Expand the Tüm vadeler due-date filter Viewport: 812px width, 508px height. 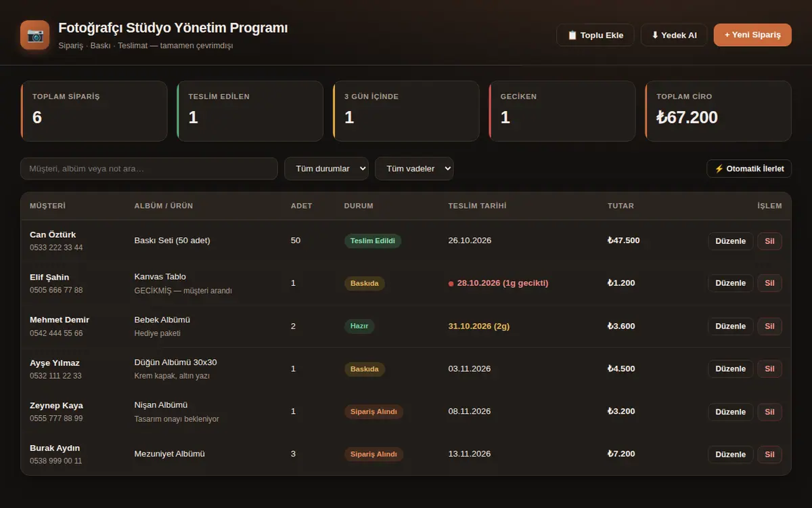click(x=414, y=169)
